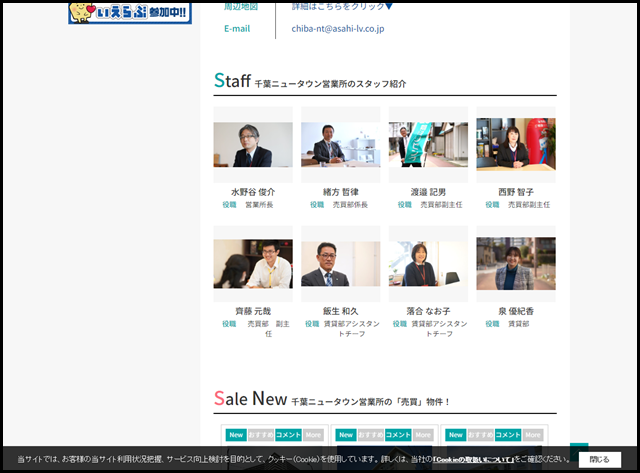Open the chiba-nt@asahi-lv.co.jp email link

338,29
